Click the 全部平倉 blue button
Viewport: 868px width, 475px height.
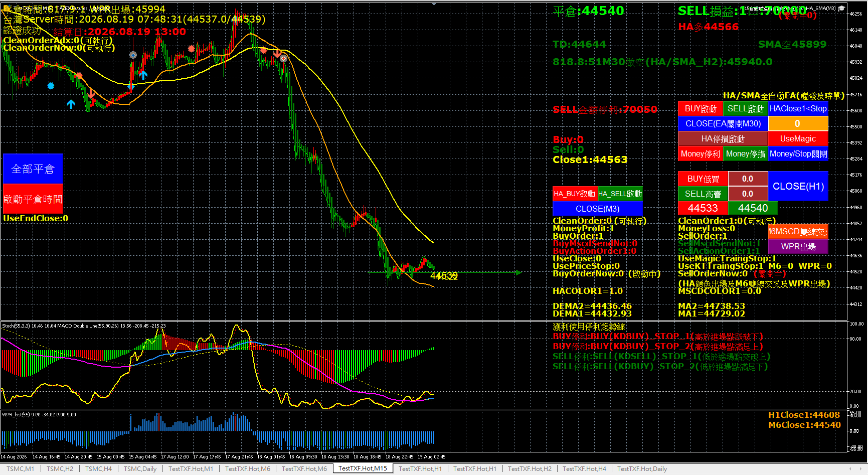(33, 169)
